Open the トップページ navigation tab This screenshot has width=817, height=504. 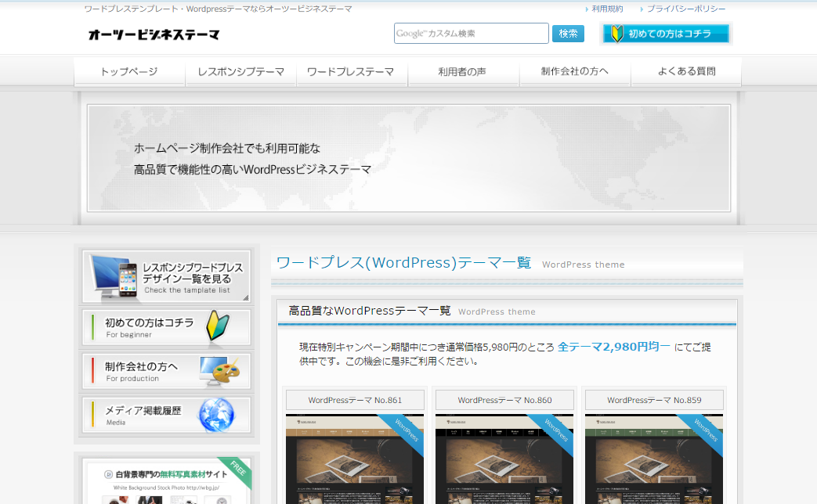[129, 72]
